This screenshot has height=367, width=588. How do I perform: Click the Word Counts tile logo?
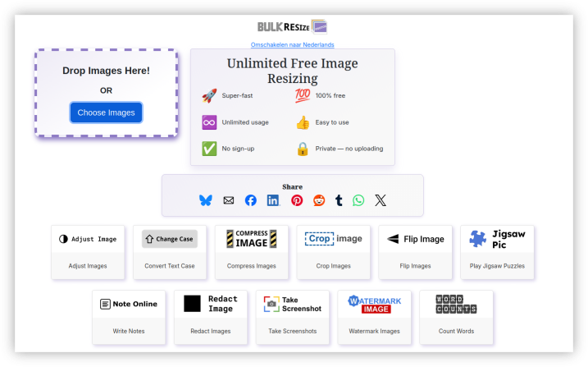point(456,304)
